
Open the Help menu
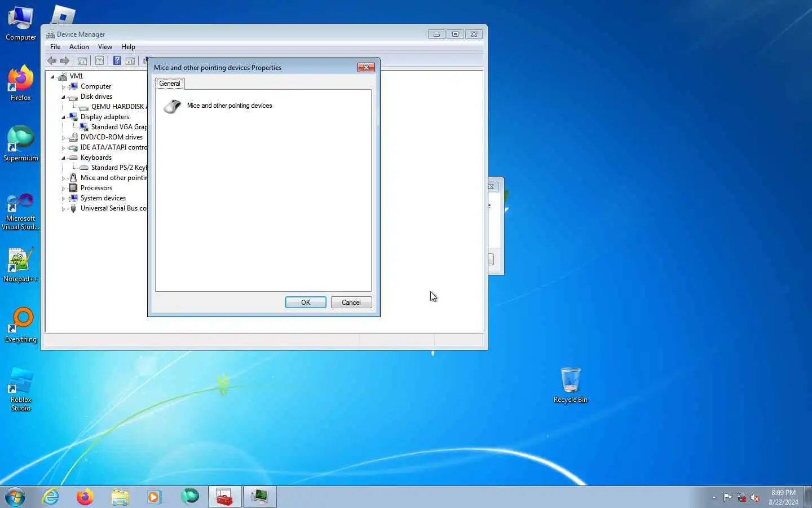128,47
